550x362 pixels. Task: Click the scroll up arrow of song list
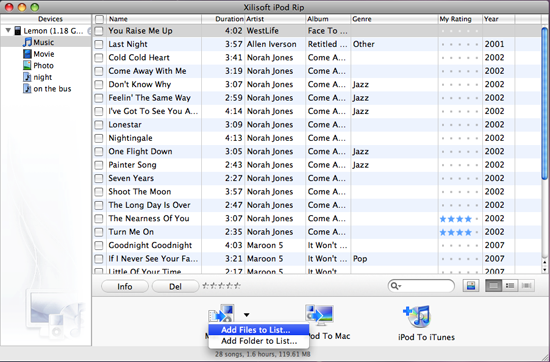(x=544, y=262)
